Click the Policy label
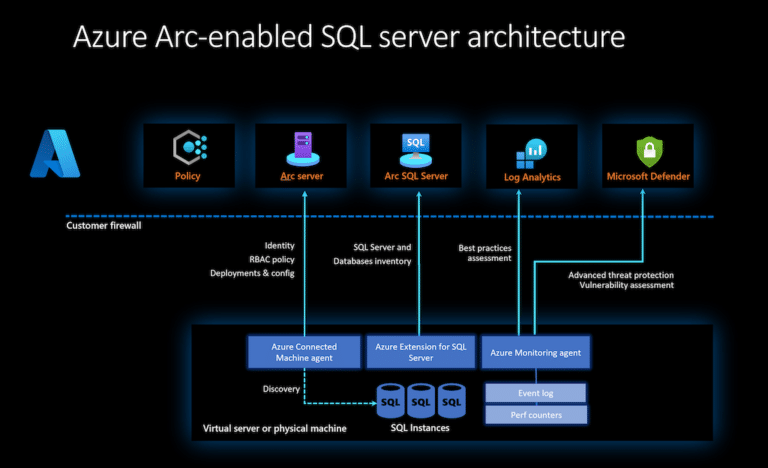 [x=188, y=176]
